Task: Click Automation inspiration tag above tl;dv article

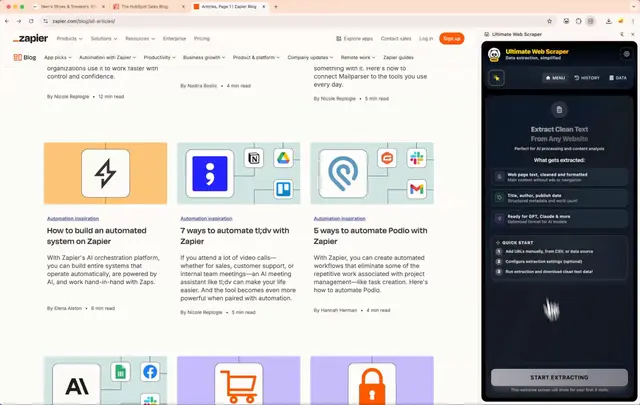Action: (x=206, y=218)
